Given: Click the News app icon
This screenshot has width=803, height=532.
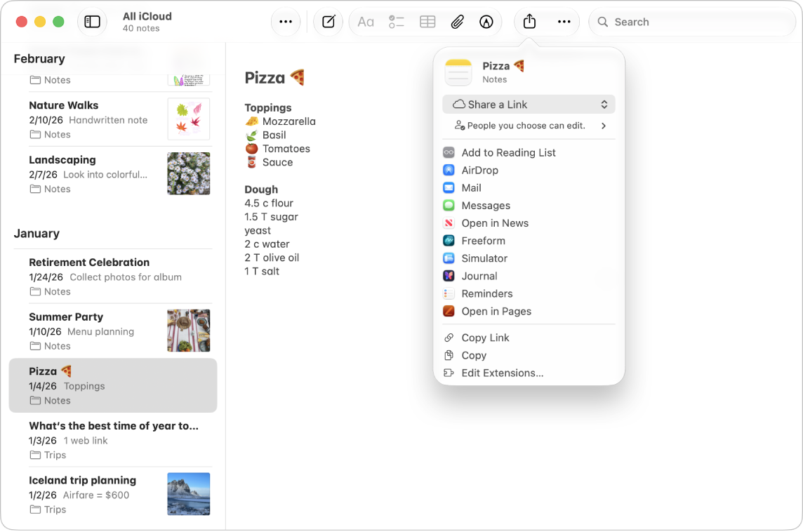Looking at the screenshot, I should pyautogui.click(x=449, y=223).
